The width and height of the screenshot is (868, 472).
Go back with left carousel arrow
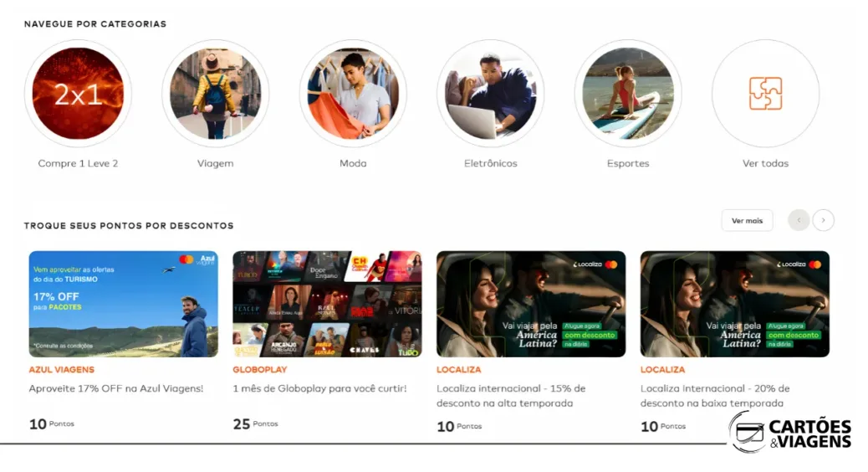point(799,220)
